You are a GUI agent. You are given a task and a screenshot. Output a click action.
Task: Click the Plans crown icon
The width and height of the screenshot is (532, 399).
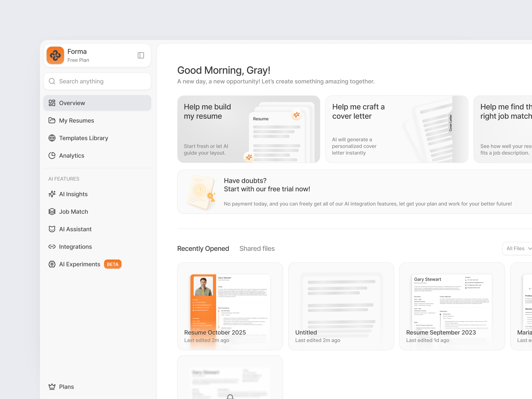[x=52, y=387]
